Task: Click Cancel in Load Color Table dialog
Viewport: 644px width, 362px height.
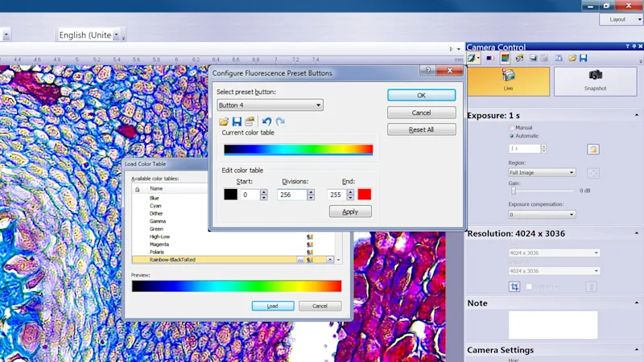Action: tap(320, 306)
